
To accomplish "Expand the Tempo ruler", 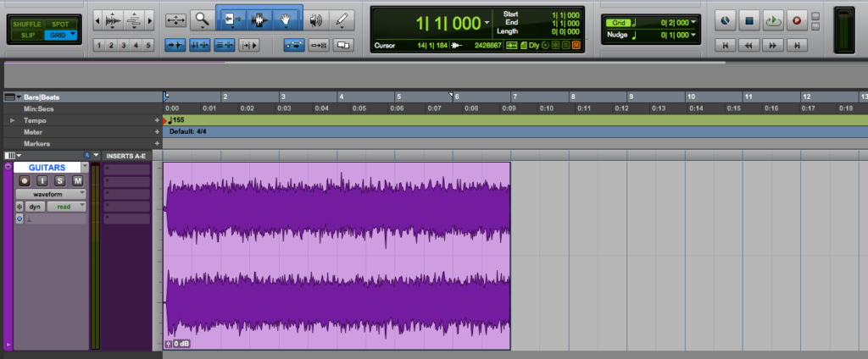I will tap(13, 120).
